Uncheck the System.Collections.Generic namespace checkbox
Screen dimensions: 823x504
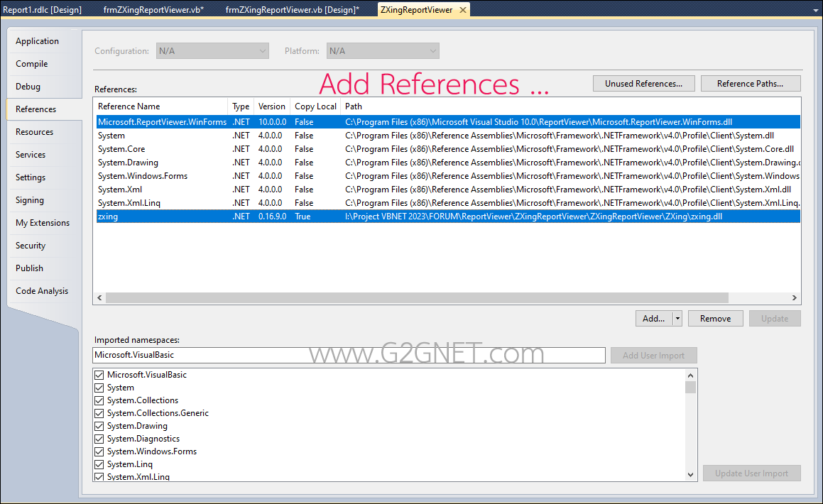click(x=99, y=413)
